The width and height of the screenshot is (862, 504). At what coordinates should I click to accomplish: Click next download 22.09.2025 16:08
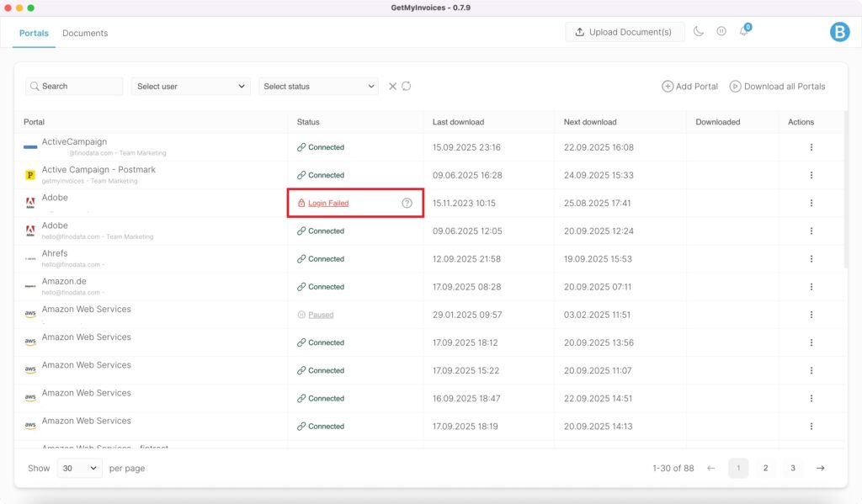point(599,147)
